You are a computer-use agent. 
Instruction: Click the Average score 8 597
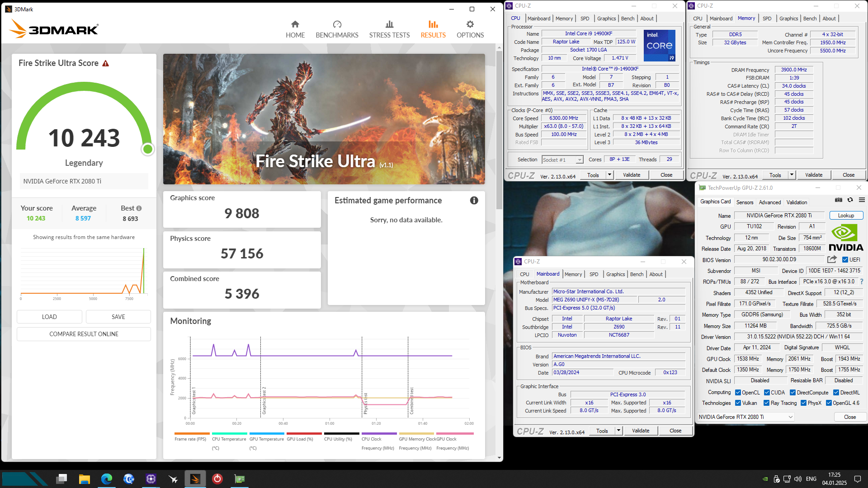(83, 218)
